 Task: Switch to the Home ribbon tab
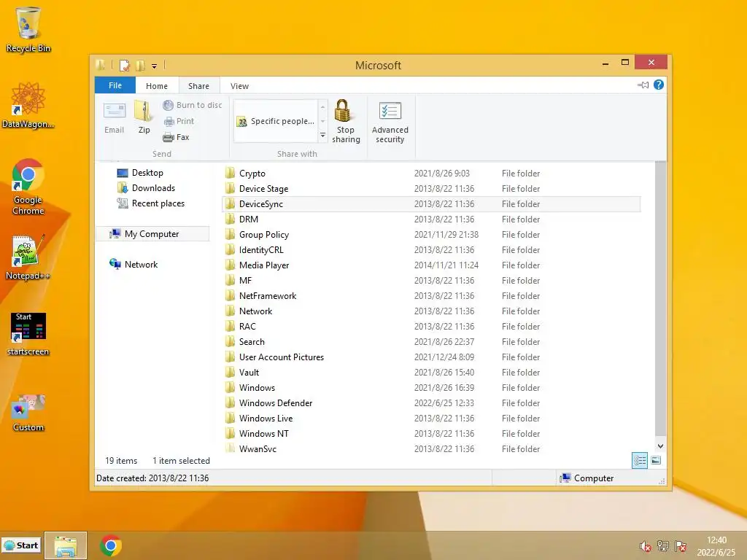tap(157, 86)
